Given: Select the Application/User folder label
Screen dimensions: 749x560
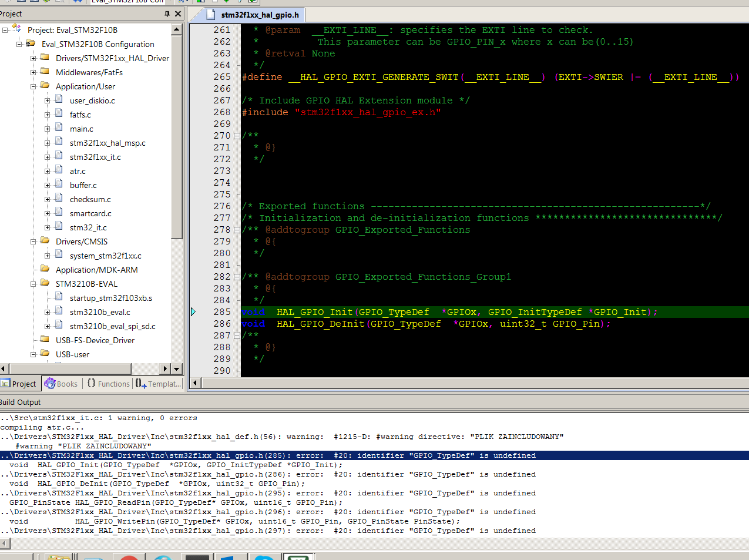Looking at the screenshot, I should (85, 86).
